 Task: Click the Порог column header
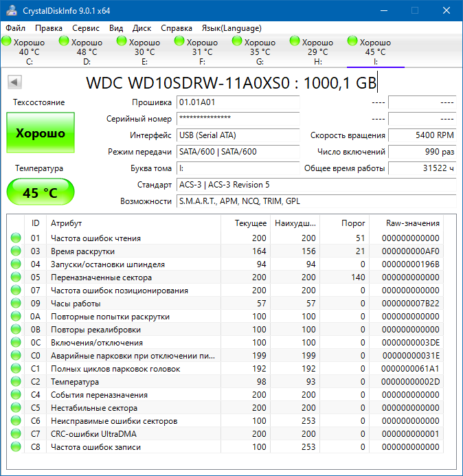pos(345,223)
